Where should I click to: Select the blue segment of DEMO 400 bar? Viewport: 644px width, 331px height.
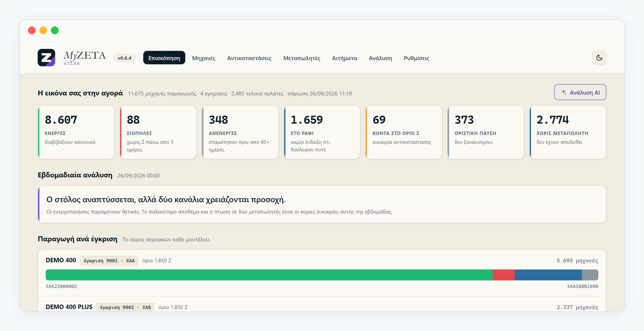(548, 275)
